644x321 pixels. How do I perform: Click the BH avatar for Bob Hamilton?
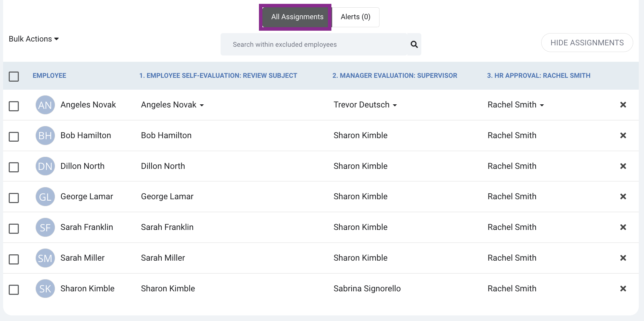pyautogui.click(x=45, y=136)
